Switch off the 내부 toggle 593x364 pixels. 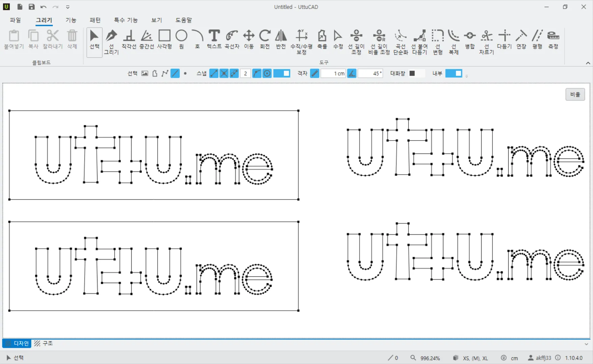[454, 73]
